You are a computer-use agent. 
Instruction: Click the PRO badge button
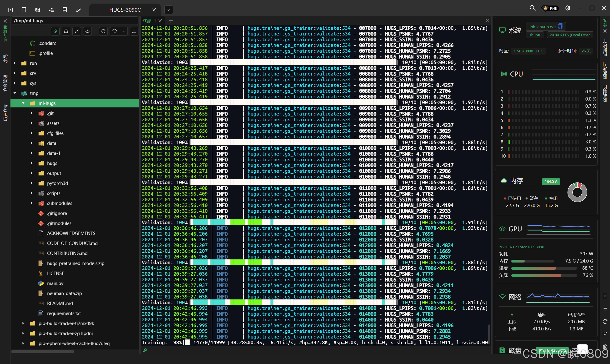click(550, 8)
